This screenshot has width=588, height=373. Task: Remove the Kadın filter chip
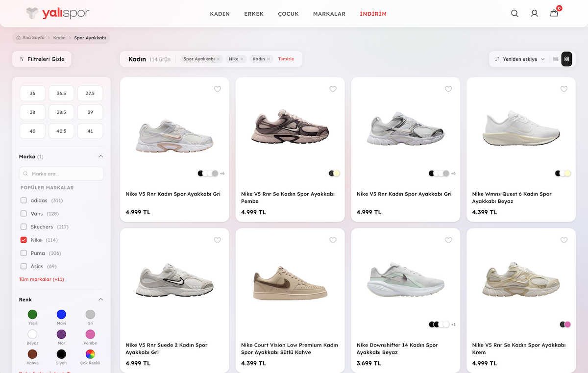(x=269, y=59)
